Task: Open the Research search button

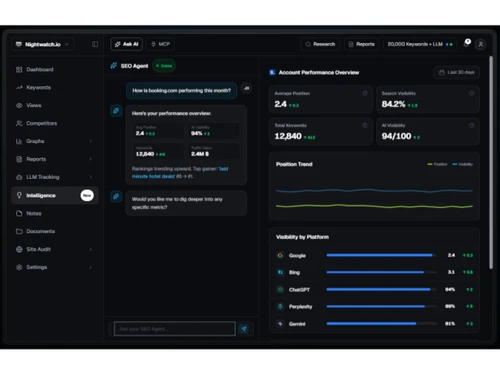Action: pos(320,44)
